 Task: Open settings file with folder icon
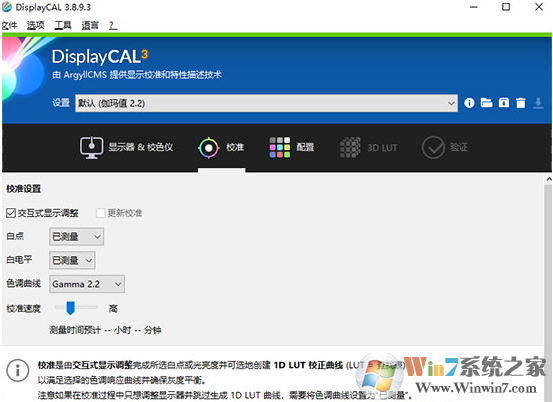click(486, 103)
